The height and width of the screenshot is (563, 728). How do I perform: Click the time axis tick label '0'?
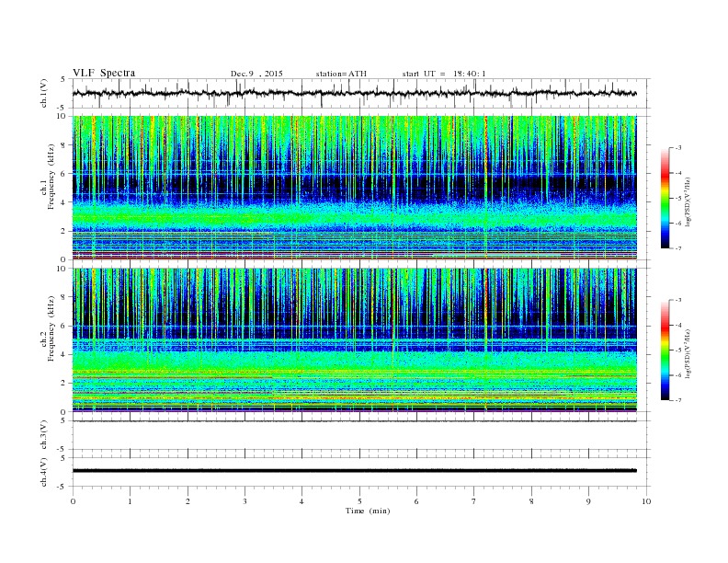coord(73,501)
